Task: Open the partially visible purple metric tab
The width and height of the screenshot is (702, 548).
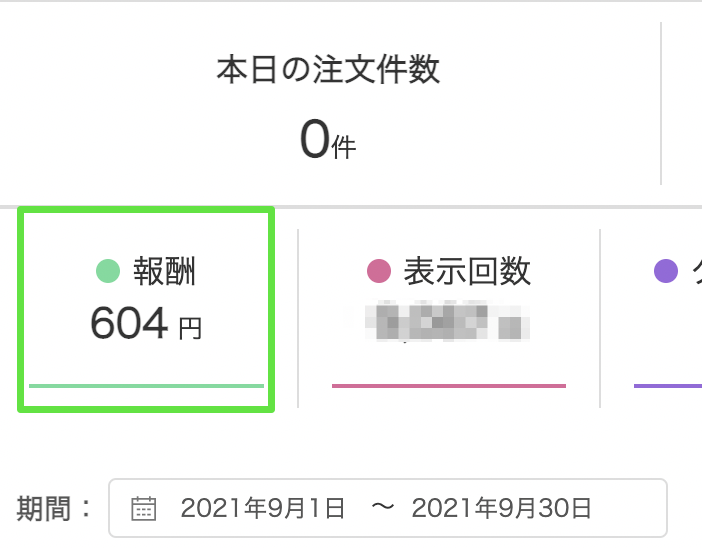Action: click(652, 318)
